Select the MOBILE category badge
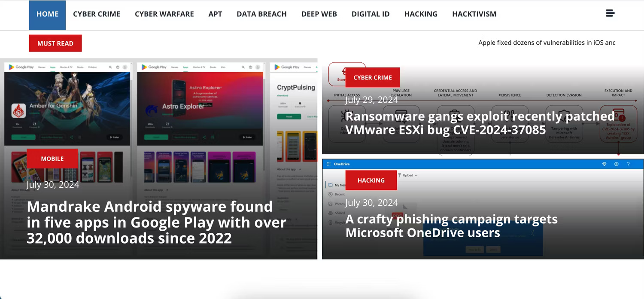Image resolution: width=644 pixels, height=299 pixels. [x=52, y=159]
